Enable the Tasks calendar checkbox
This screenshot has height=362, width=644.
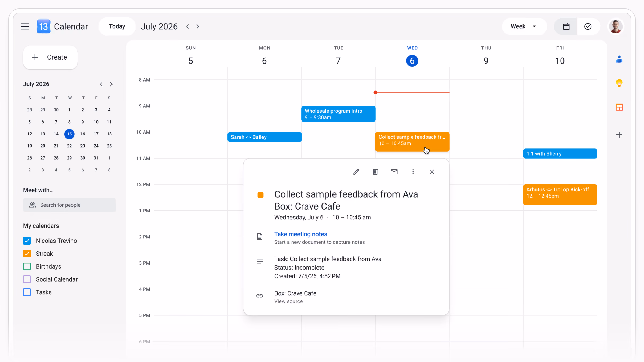tap(27, 292)
